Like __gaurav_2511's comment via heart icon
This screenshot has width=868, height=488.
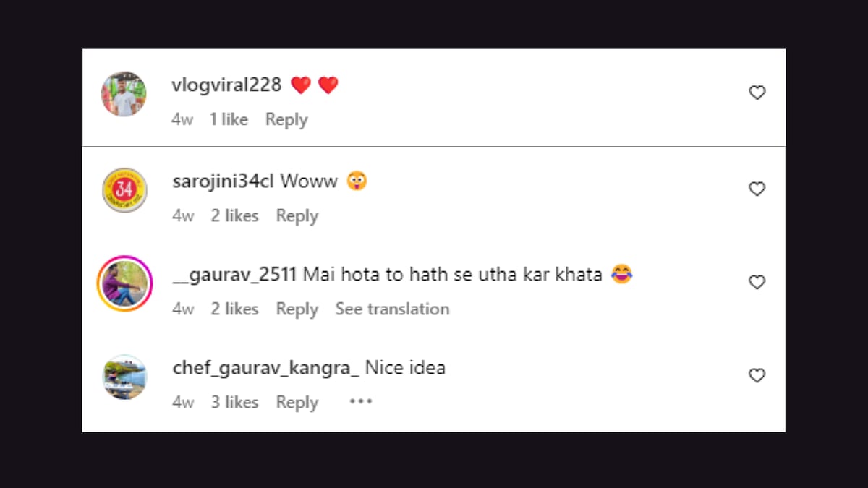pyautogui.click(x=757, y=283)
